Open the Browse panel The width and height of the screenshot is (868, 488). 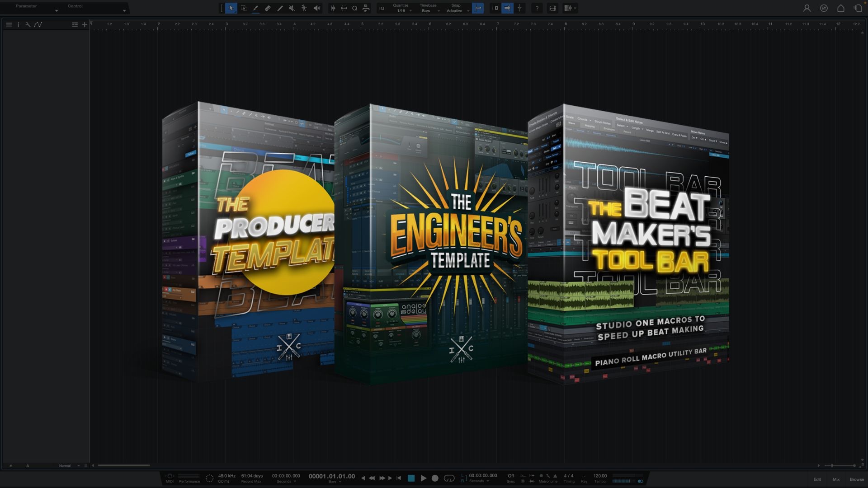tap(856, 479)
